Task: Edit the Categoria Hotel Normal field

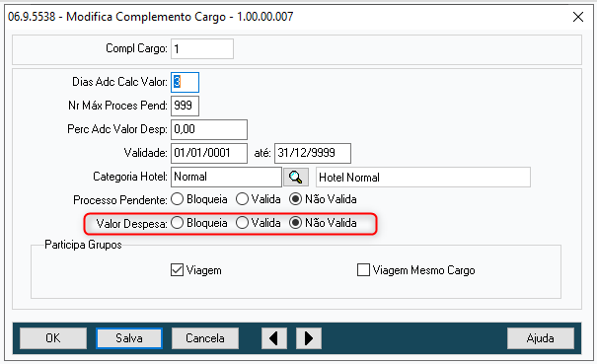Action: (x=226, y=177)
